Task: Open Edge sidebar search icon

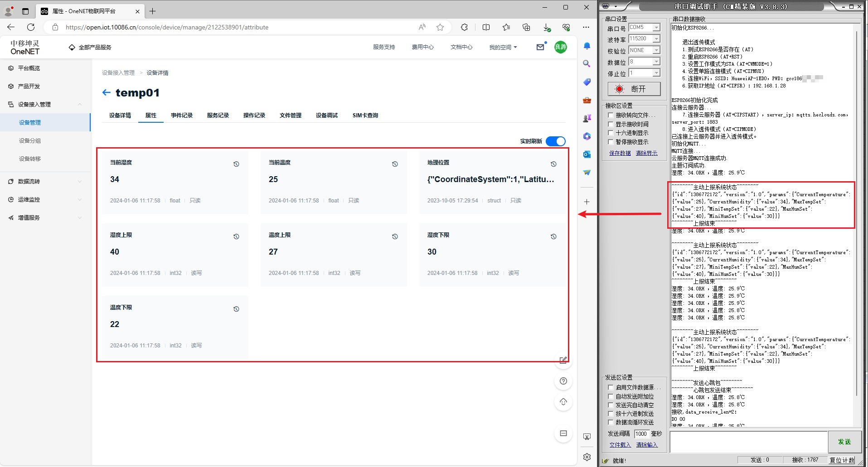Action: [587, 64]
